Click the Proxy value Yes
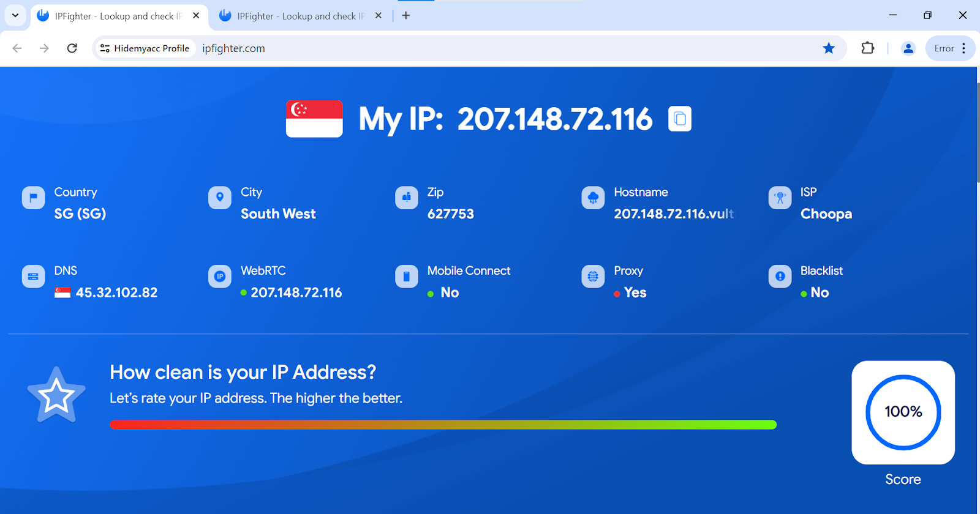 pos(635,292)
